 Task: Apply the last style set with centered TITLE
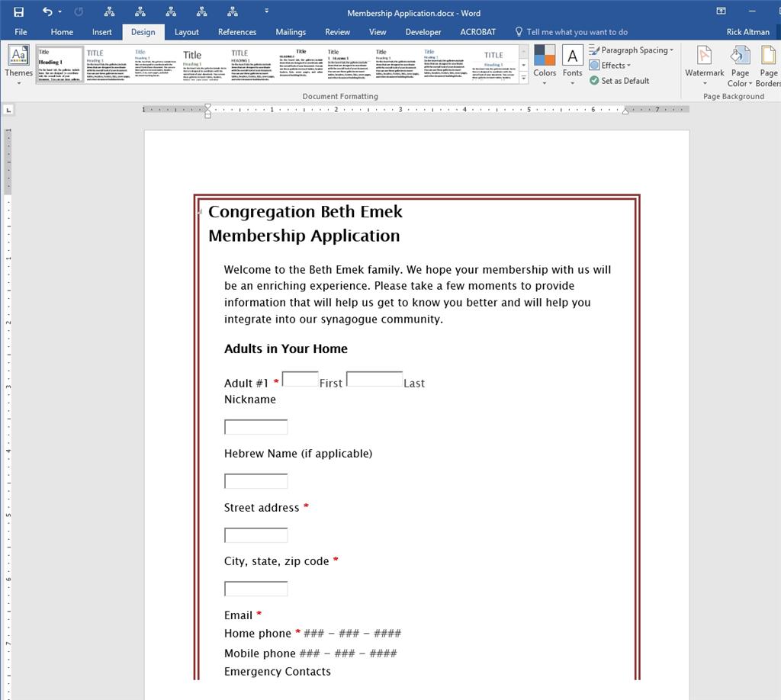coord(493,65)
